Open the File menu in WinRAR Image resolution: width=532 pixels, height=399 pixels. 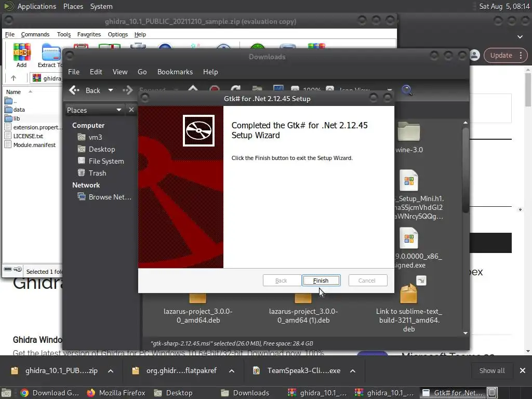pos(10,34)
